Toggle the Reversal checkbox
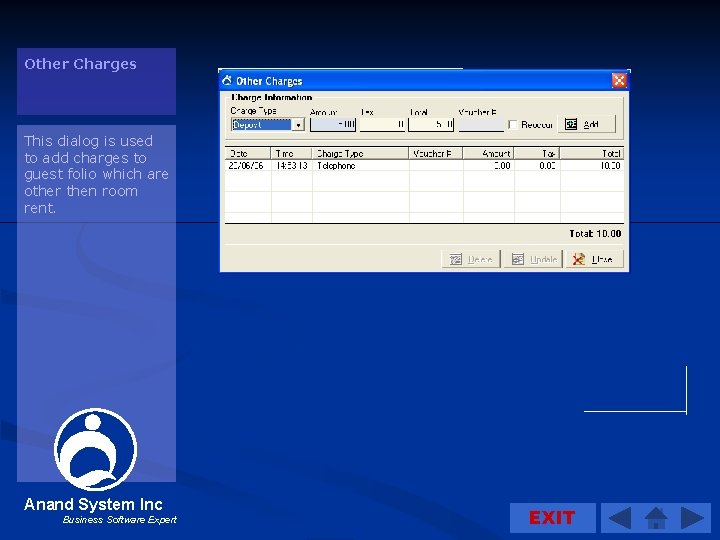Image resolution: width=720 pixels, height=540 pixels. pyautogui.click(x=513, y=124)
